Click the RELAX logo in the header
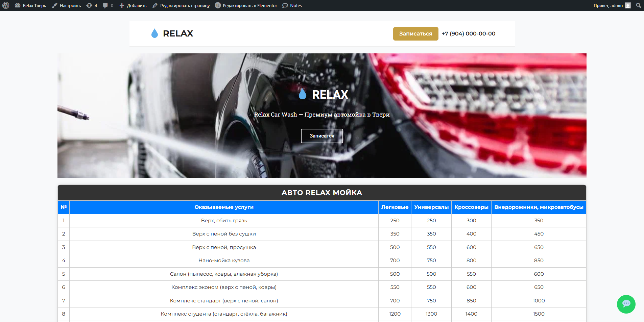This screenshot has width=644, height=322. point(172,33)
